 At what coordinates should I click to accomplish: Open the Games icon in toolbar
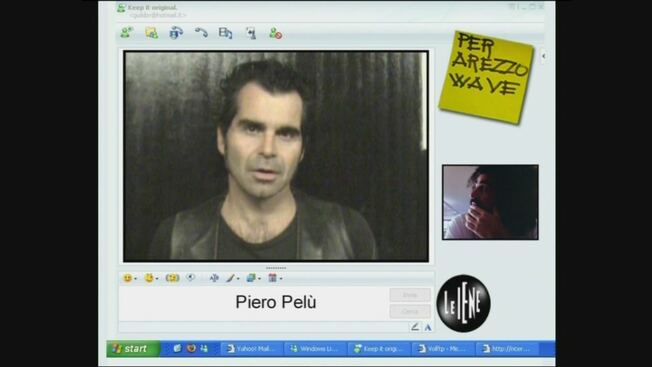tap(251, 33)
